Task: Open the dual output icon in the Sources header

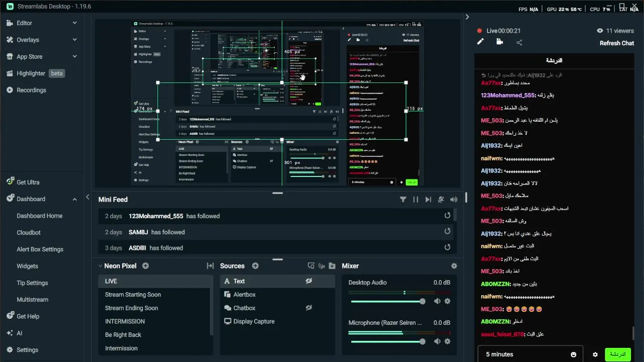Action: pyautogui.click(x=311, y=266)
